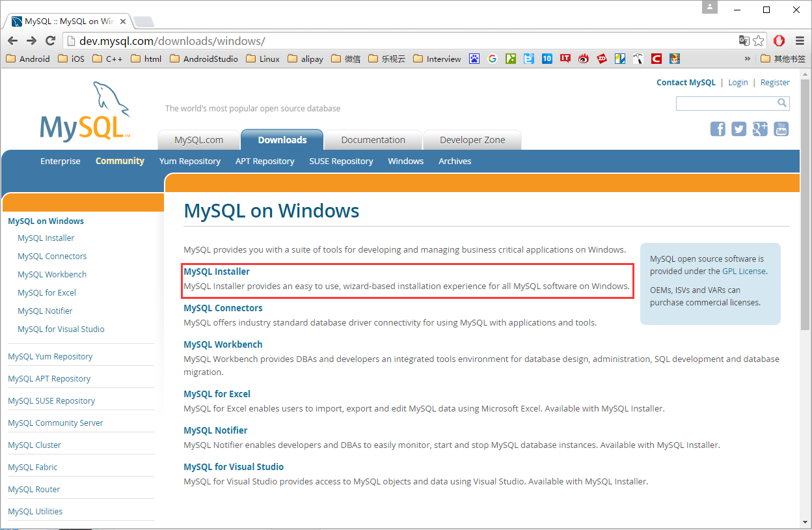This screenshot has width=812, height=530.
Task: Open MySQL for Excel in the sidebar
Action: pyautogui.click(x=47, y=293)
